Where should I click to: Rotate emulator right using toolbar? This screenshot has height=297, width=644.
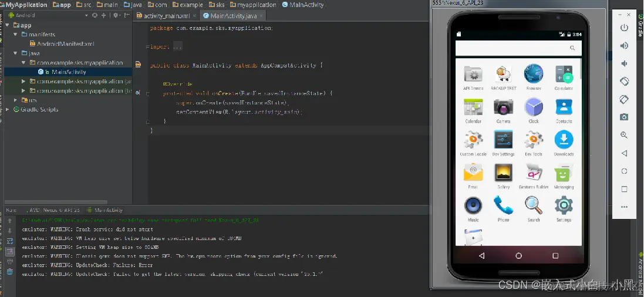(x=624, y=99)
